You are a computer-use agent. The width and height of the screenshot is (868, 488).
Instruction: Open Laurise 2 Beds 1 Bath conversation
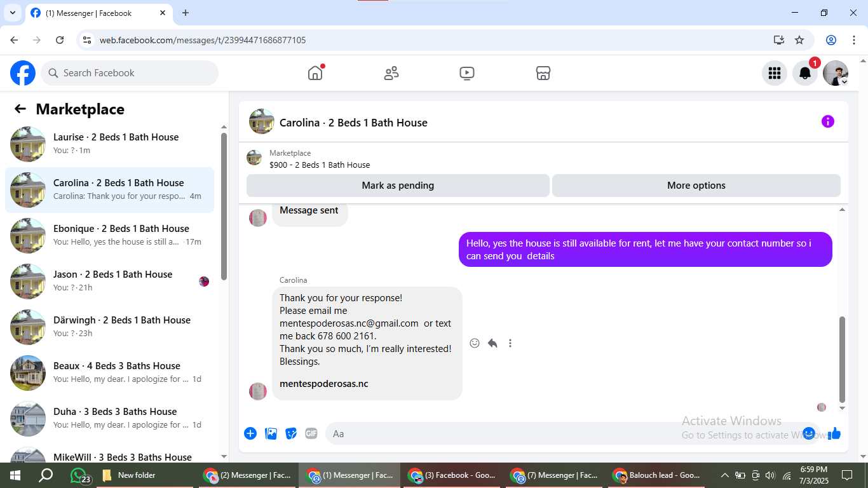(109, 144)
